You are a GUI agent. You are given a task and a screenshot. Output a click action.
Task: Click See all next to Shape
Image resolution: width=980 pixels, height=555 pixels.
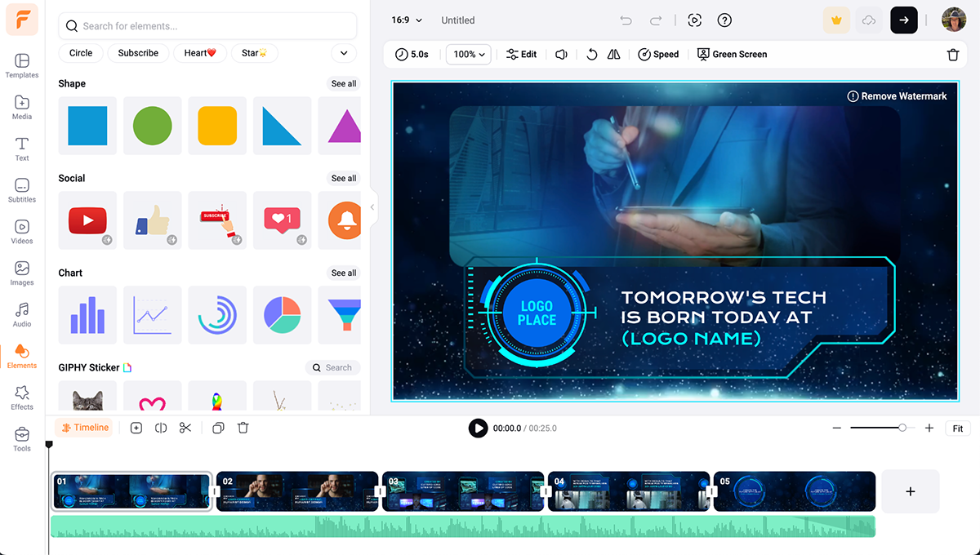coord(343,83)
